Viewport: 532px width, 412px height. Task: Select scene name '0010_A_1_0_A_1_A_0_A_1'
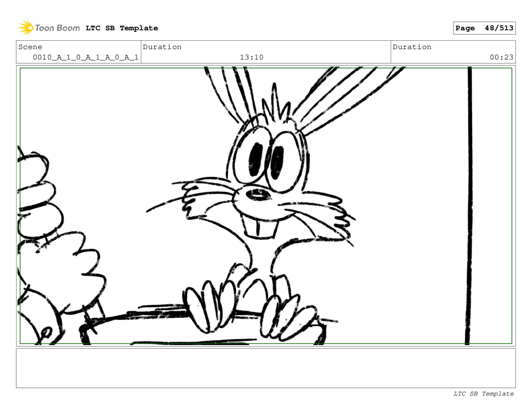click(x=85, y=58)
